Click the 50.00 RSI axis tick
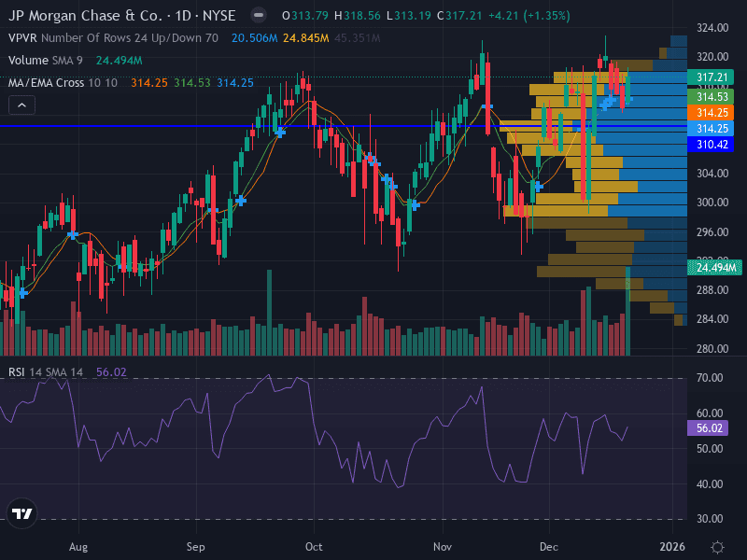Image resolution: width=747 pixels, height=560 pixels. 710,449
